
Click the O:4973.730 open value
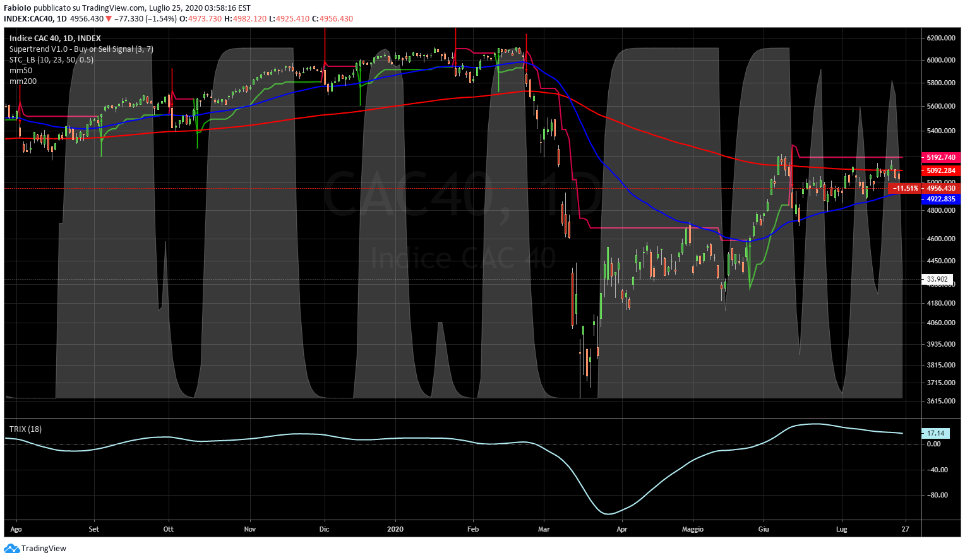pyautogui.click(x=201, y=19)
